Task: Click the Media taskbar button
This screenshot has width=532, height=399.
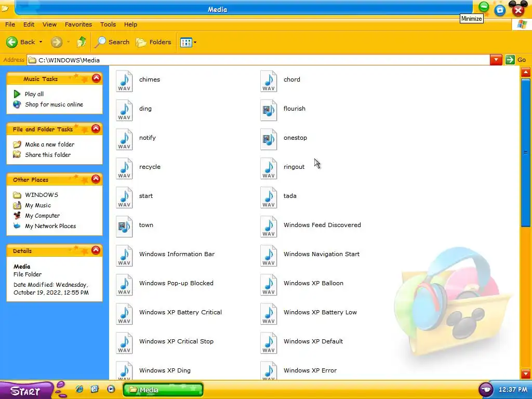Action: pos(163,390)
